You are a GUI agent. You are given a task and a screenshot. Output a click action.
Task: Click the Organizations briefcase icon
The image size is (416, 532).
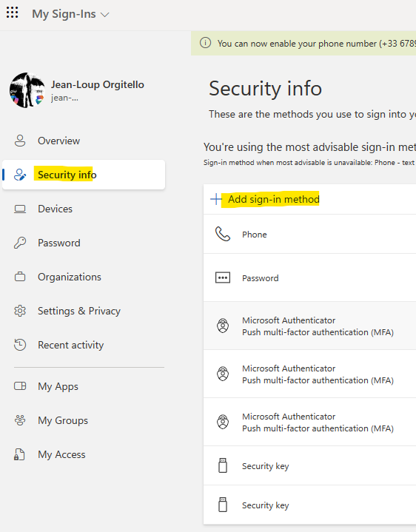coord(20,277)
